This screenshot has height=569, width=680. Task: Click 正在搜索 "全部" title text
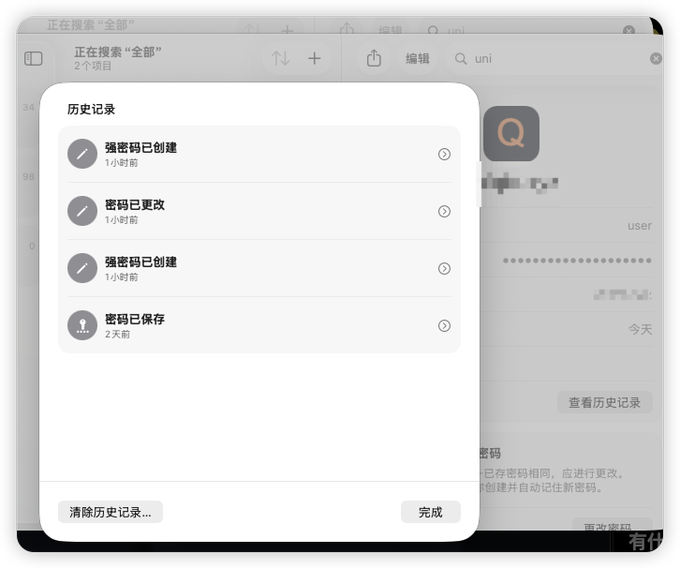pos(118,52)
